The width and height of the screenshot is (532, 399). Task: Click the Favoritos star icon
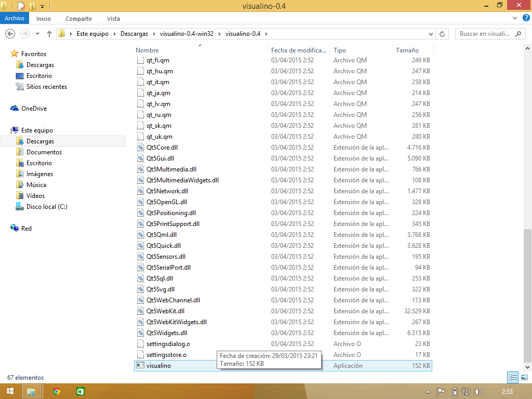(14, 54)
